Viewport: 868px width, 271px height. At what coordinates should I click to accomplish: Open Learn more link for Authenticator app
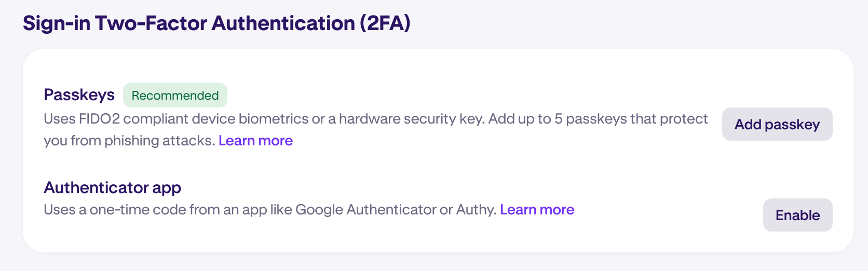coord(537,210)
